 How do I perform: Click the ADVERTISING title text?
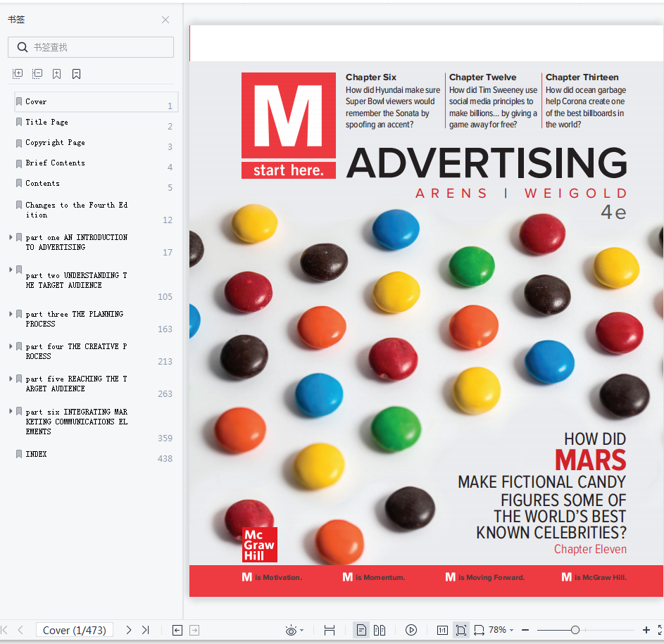[487, 163]
